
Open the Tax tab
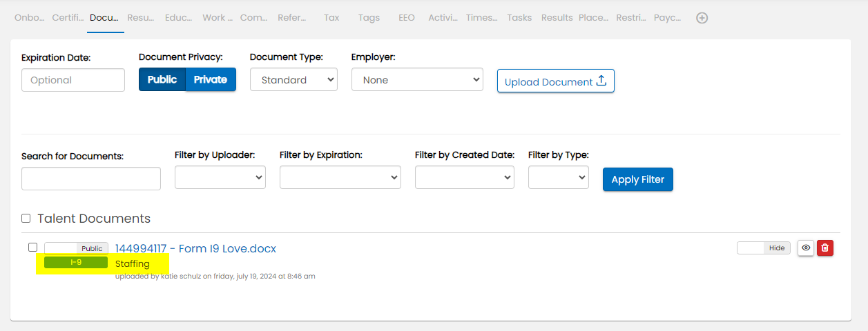click(331, 18)
